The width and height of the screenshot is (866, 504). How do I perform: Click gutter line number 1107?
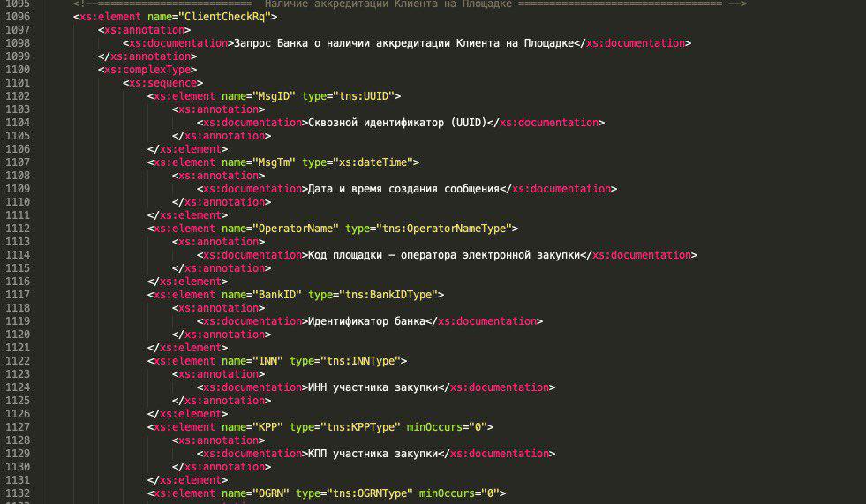tap(18, 162)
